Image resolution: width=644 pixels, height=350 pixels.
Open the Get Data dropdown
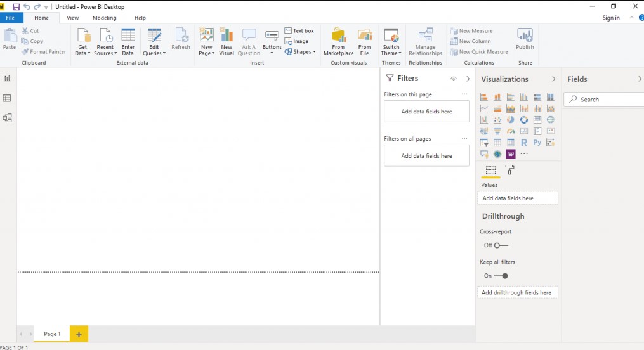[82, 42]
